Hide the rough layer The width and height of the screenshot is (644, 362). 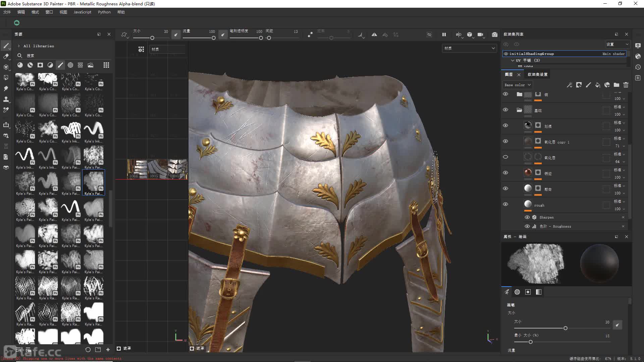[x=505, y=204]
